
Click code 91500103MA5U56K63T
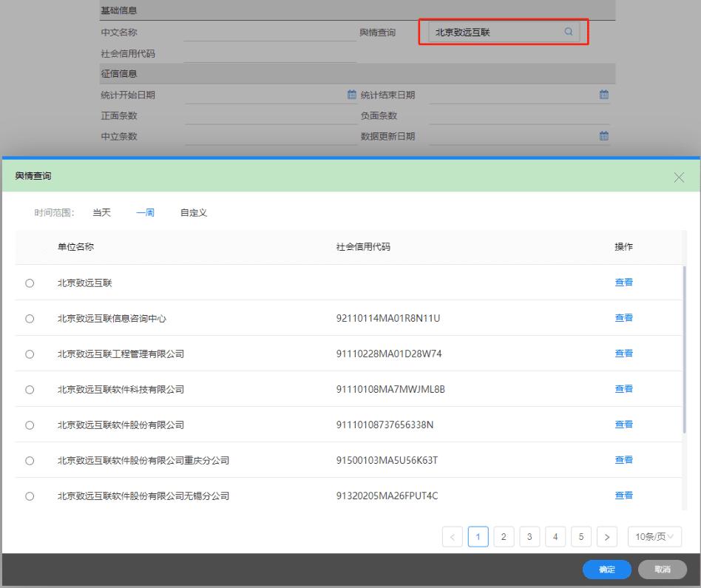coord(387,460)
